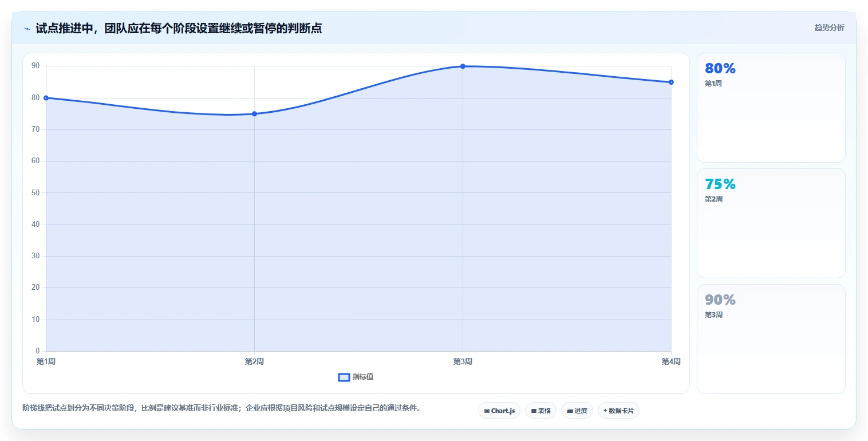This screenshot has height=441, width=868.
Task: Click the lightning trend icon beside the title
Action: pyautogui.click(x=27, y=29)
